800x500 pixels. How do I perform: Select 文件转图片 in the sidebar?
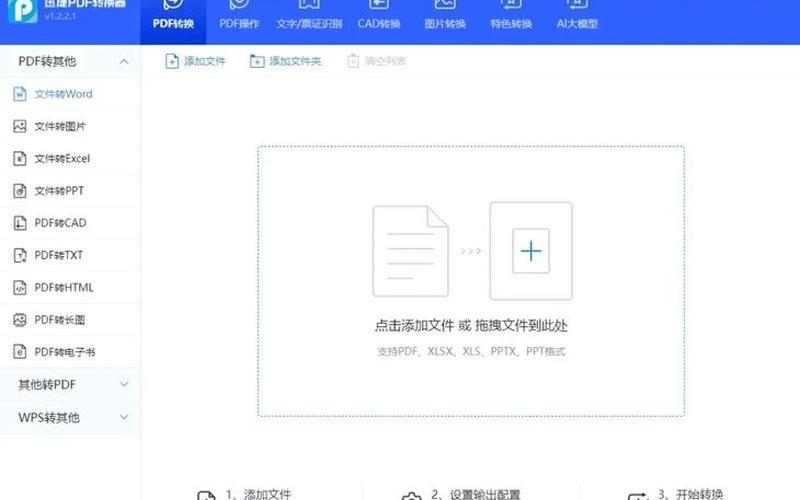tap(70, 126)
